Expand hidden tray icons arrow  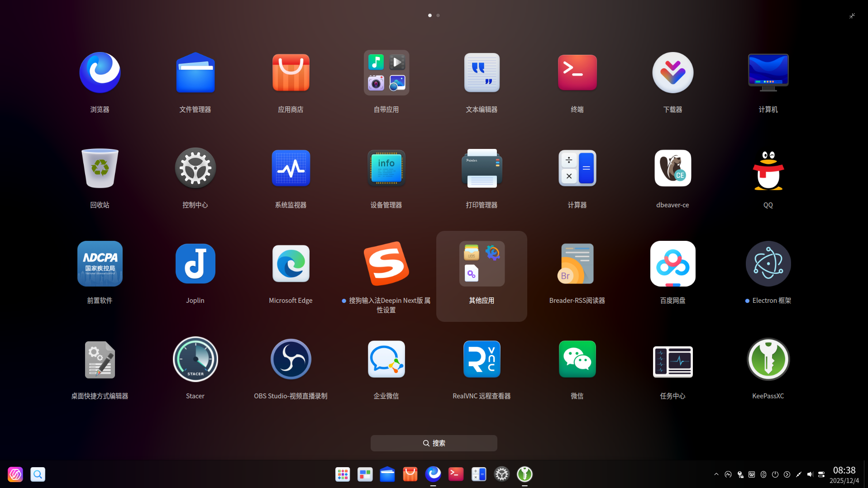pos(716,474)
